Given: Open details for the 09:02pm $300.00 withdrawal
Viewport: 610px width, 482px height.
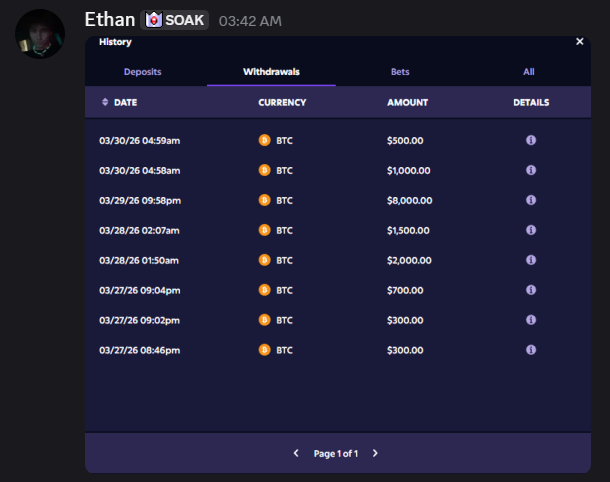Looking at the screenshot, I should (x=531, y=320).
